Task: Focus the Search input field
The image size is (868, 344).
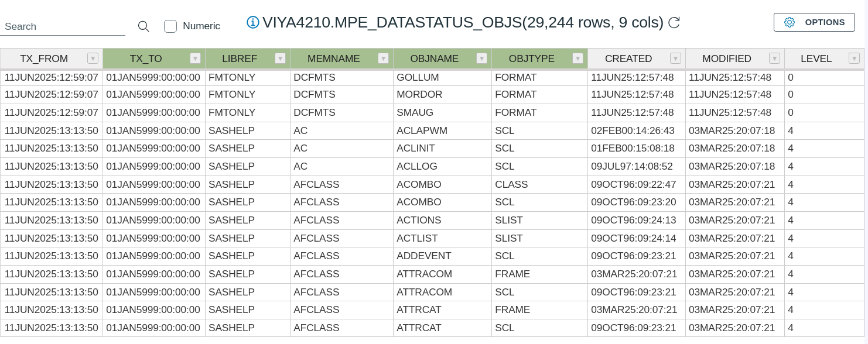Action: click(x=63, y=26)
